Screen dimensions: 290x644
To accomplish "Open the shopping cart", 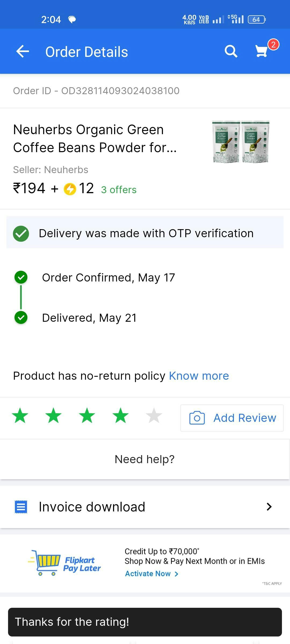I will coord(262,51).
